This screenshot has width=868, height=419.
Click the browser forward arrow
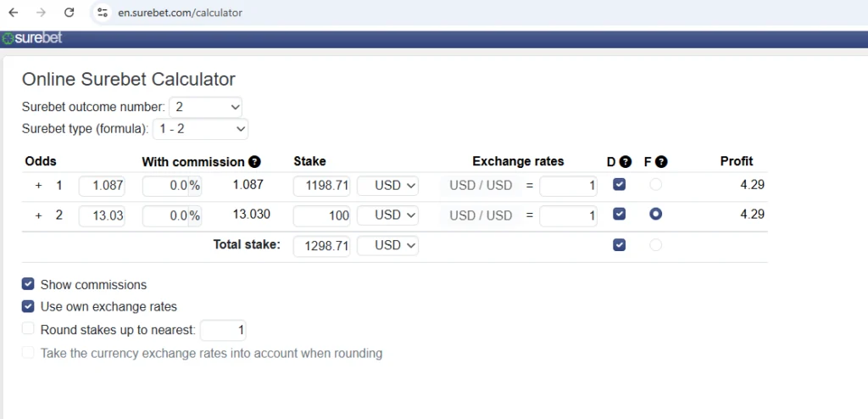tap(41, 12)
